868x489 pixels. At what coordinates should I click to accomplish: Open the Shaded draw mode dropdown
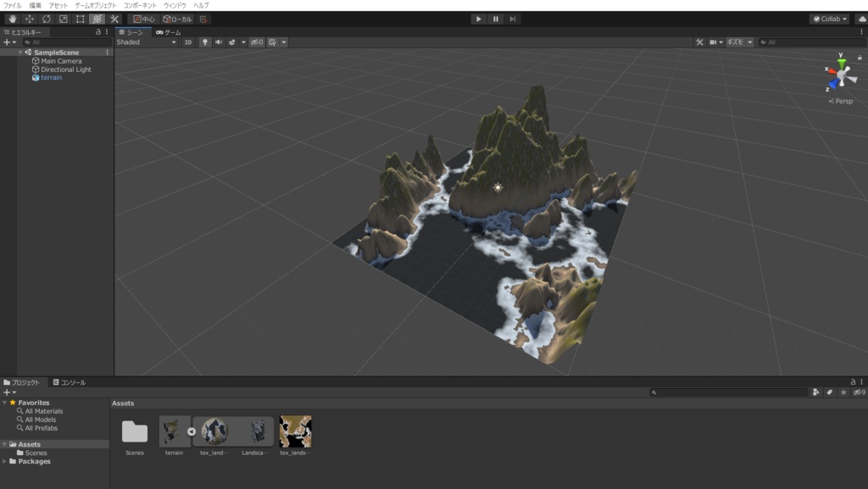point(144,41)
